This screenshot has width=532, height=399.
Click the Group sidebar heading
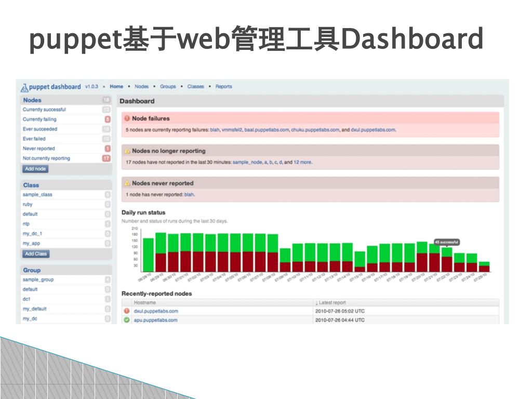pyautogui.click(x=32, y=270)
